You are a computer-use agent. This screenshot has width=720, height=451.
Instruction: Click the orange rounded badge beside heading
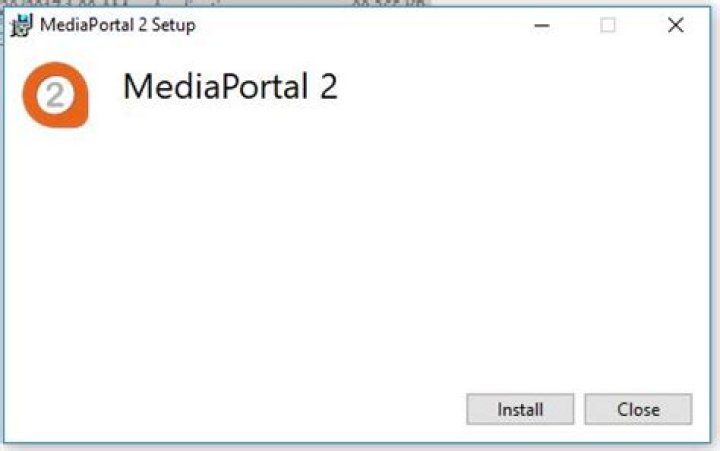point(55,95)
